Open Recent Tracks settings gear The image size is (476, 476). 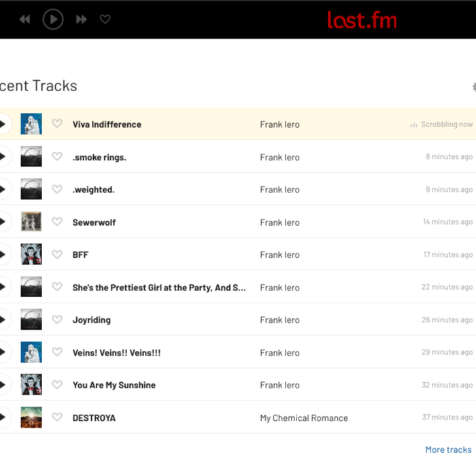pos(473,87)
